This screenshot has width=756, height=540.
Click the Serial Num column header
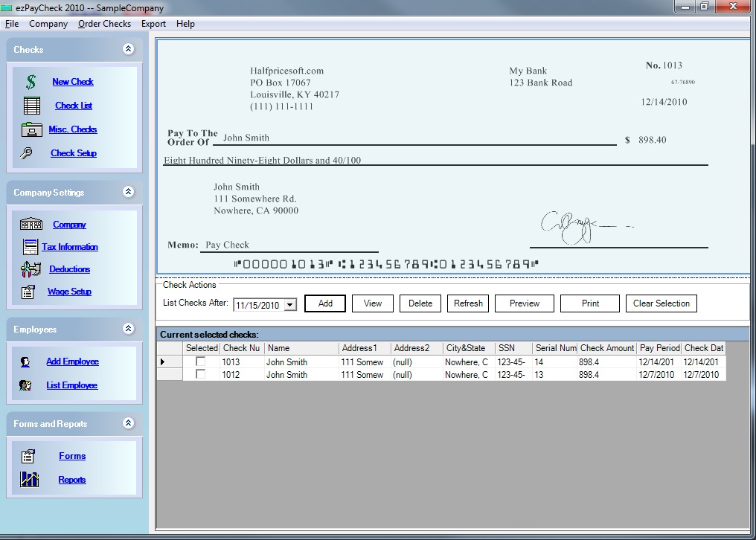[554, 348]
